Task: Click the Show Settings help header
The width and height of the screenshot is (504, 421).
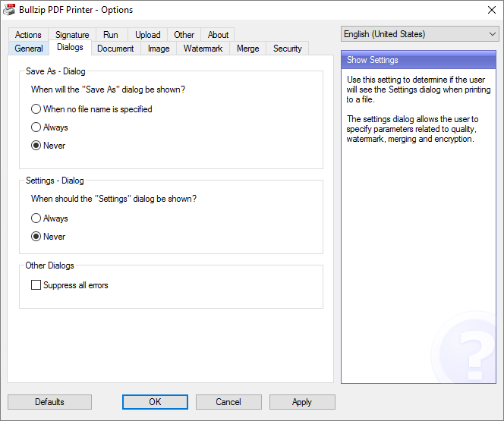Action: tap(418, 60)
